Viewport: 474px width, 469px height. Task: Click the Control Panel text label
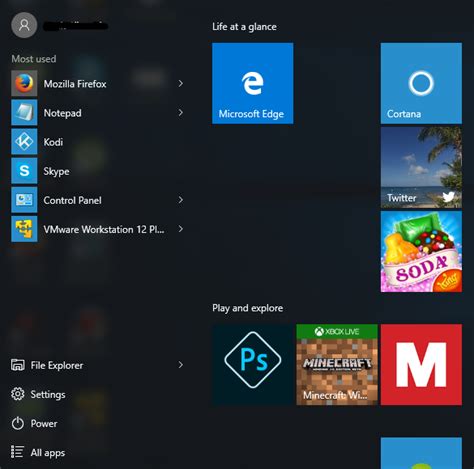click(x=73, y=200)
